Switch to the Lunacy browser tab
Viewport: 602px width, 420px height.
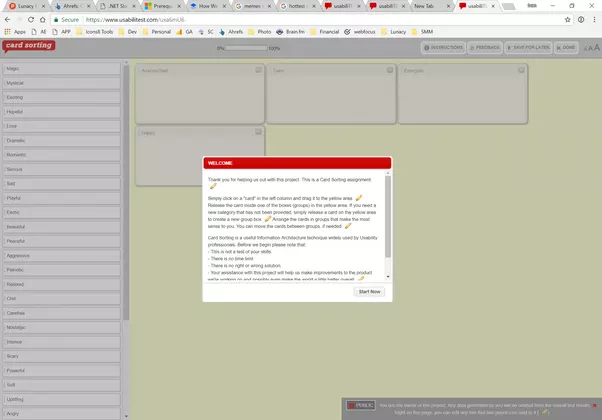click(x=27, y=6)
